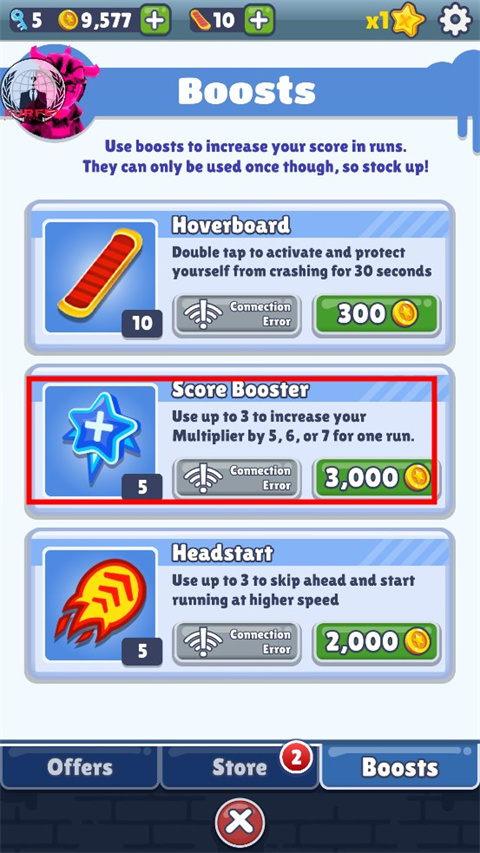480x853 pixels.
Task: Tap Headstart's Connection Error button
Action: click(237, 642)
